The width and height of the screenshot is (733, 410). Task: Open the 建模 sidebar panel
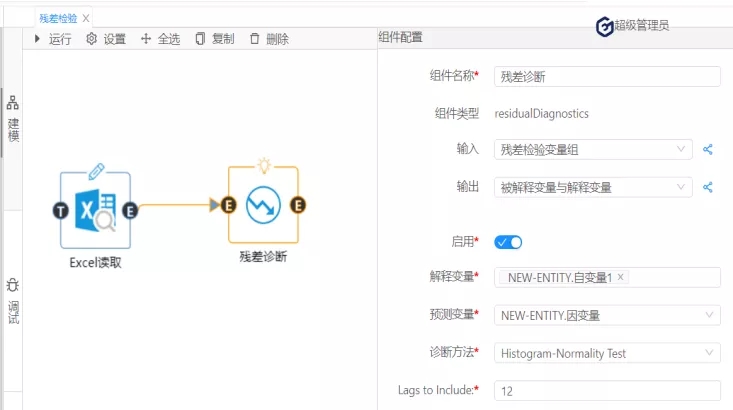pyautogui.click(x=13, y=117)
